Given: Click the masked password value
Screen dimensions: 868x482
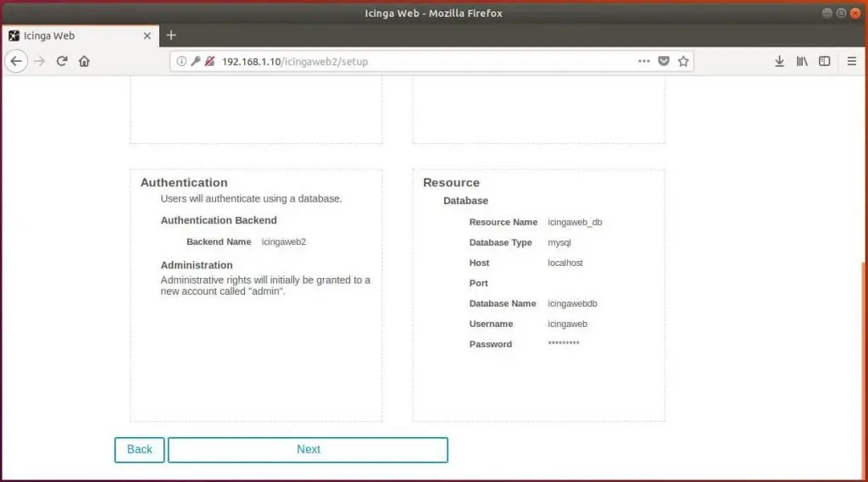Looking at the screenshot, I should point(564,344).
